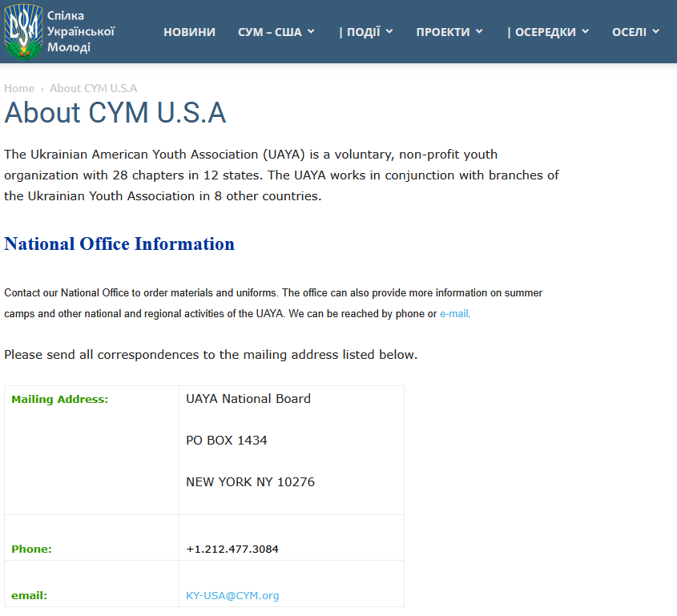Screen dimensions: 677x616
Task: Select the ПОДІЇ menu label
Action: (360, 32)
